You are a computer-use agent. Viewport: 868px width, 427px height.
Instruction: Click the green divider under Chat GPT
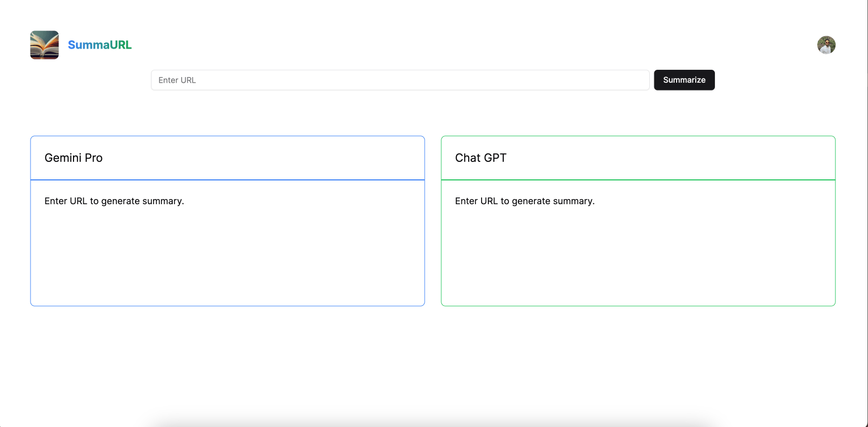click(638, 180)
